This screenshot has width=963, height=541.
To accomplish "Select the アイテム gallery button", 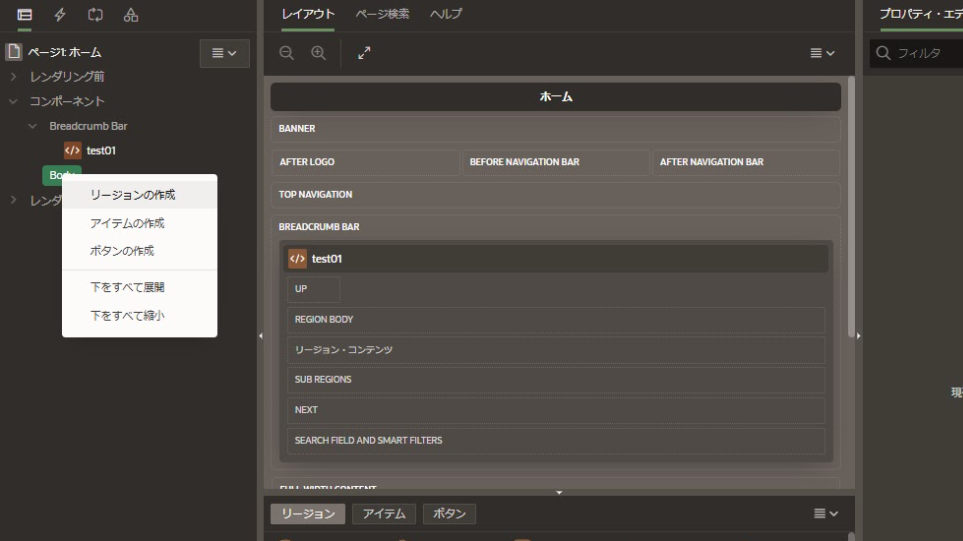I will click(384, 514).
